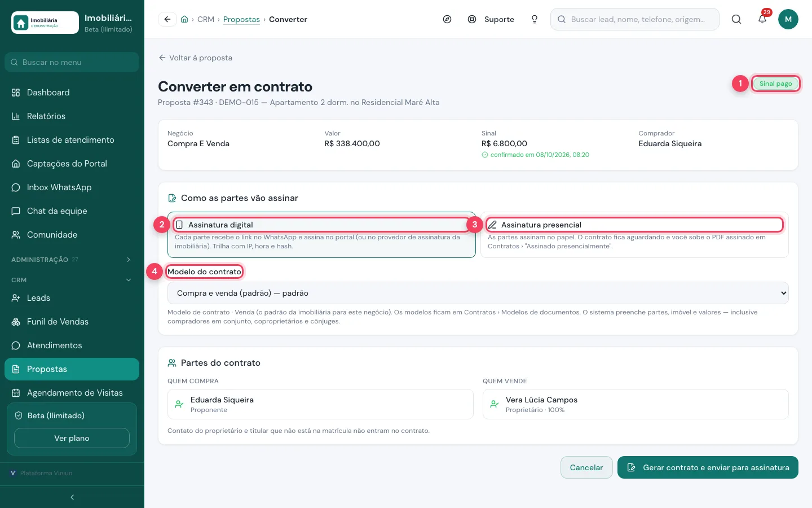812x508 pixels.
Task: Go to Leads page
Action: pos(72,298)
